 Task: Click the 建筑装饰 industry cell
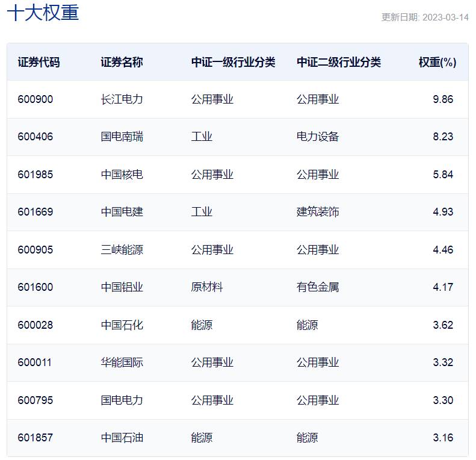(x=318, y=212)
